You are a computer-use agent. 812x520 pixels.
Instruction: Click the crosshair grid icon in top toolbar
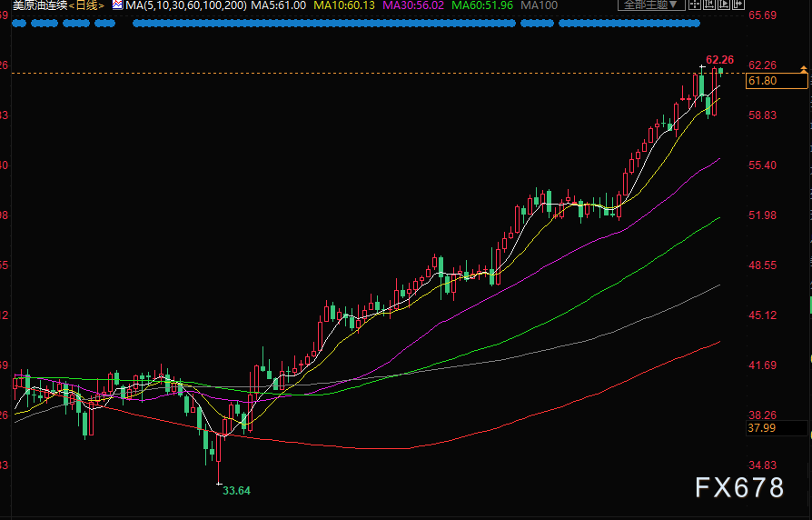tap(695, 5)
